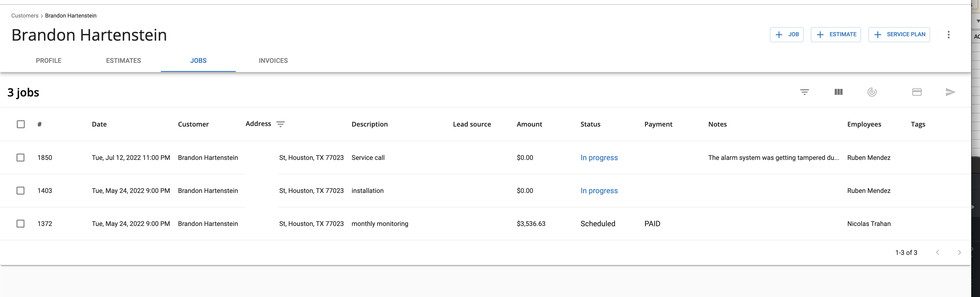Switch to the Estimates tab
The width and height of the screenshot is (980, 297).
coord(123,61)
